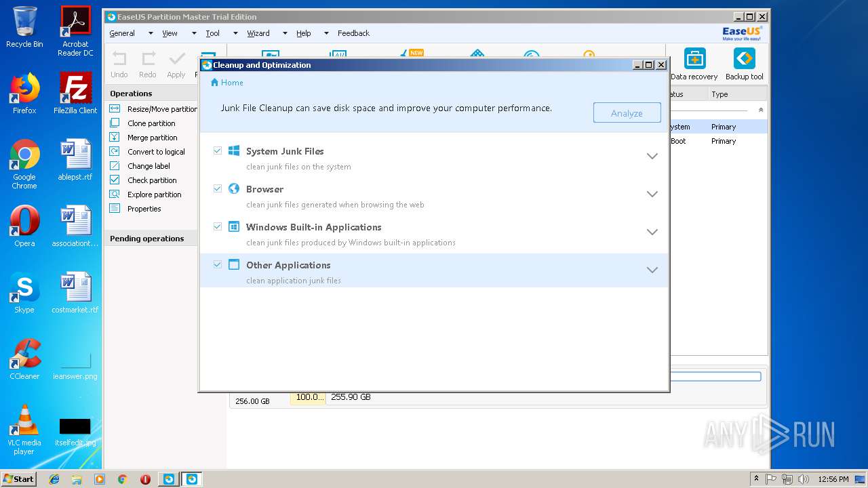Image resolution: width=868 pixels, height=488 pixels.
Task: Open the General menu
Action: coord(122,33)
